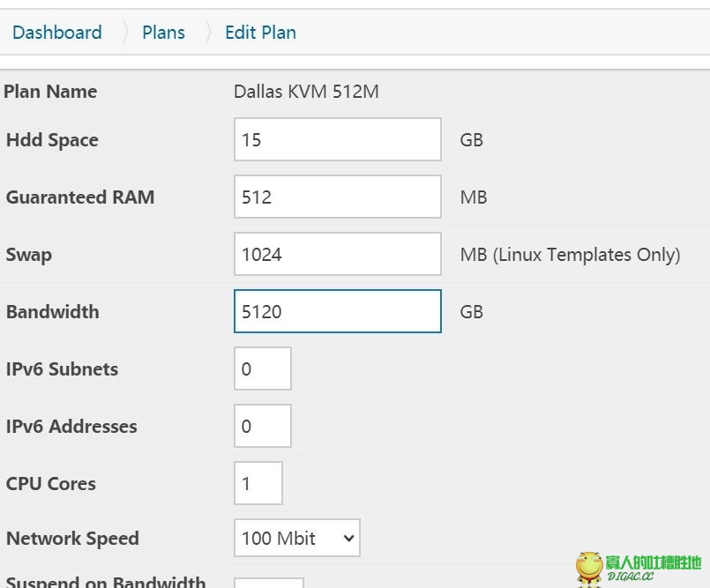Click the Edit Plan breadcrumb

click(261, 33)
